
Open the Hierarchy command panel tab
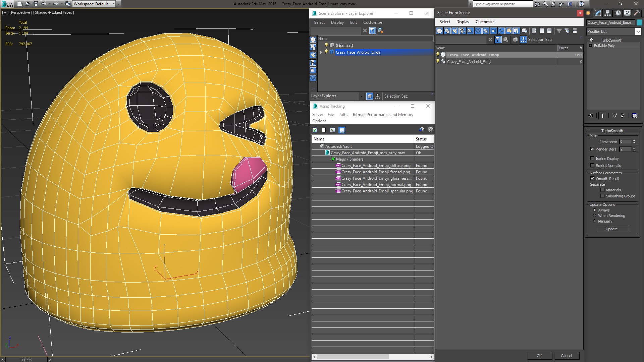(608, 13)
